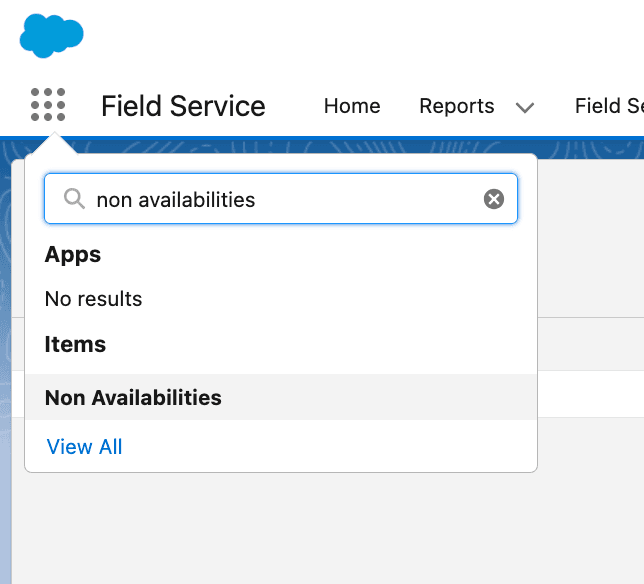Clear the search with the X icon

[494, 199]
